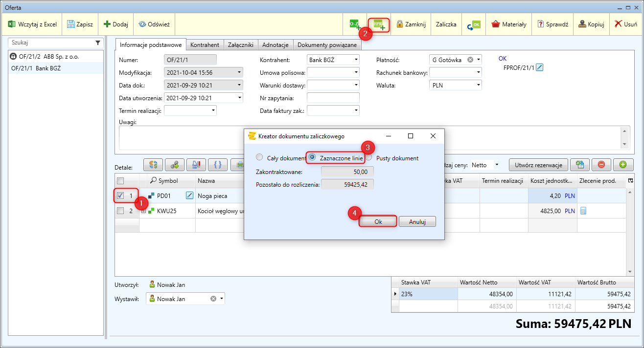Check the checkbox for line 2 KWU25
The height and width of the screenshot is (348, 644).
click(120, 211)
